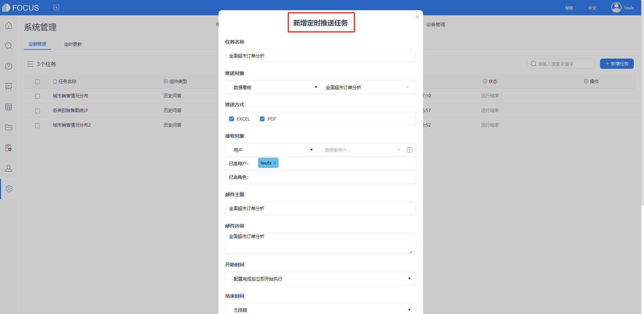Screen dimensions: 644x314
Task: Open the 开始时间 dropdown
Action: [321, 279]
